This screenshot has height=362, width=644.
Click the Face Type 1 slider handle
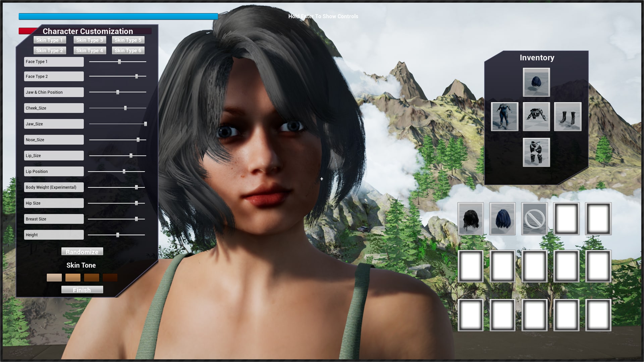pos(119,62)
